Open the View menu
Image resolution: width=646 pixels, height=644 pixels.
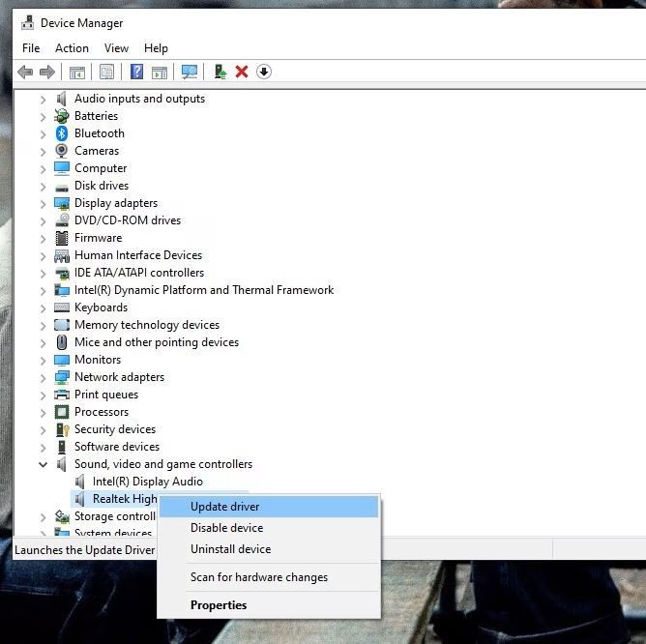pyautogui.click(x=116, y=48)
